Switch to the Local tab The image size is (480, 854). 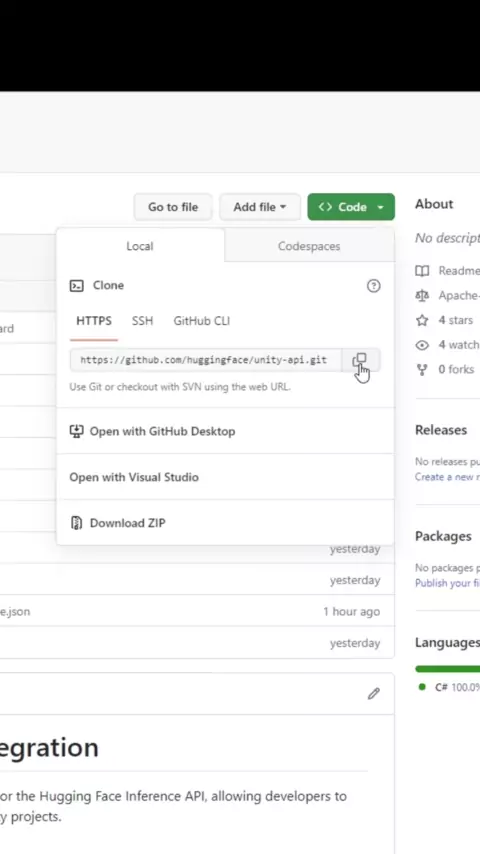click(140, 246)
